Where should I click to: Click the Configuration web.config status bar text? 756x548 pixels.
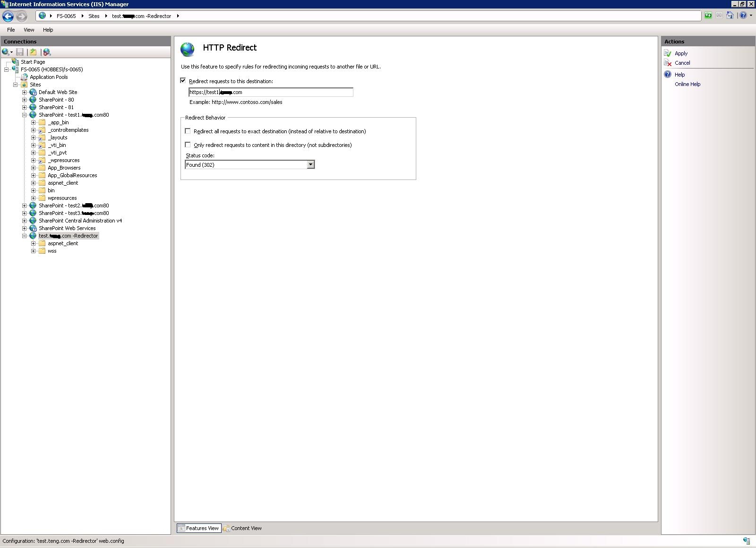(x=63, y=541)
